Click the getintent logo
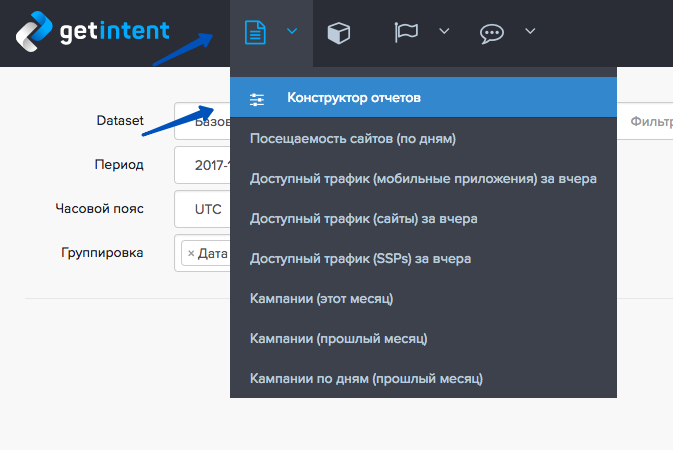Viewport: 673px width, 450px height. pos(92,32)
